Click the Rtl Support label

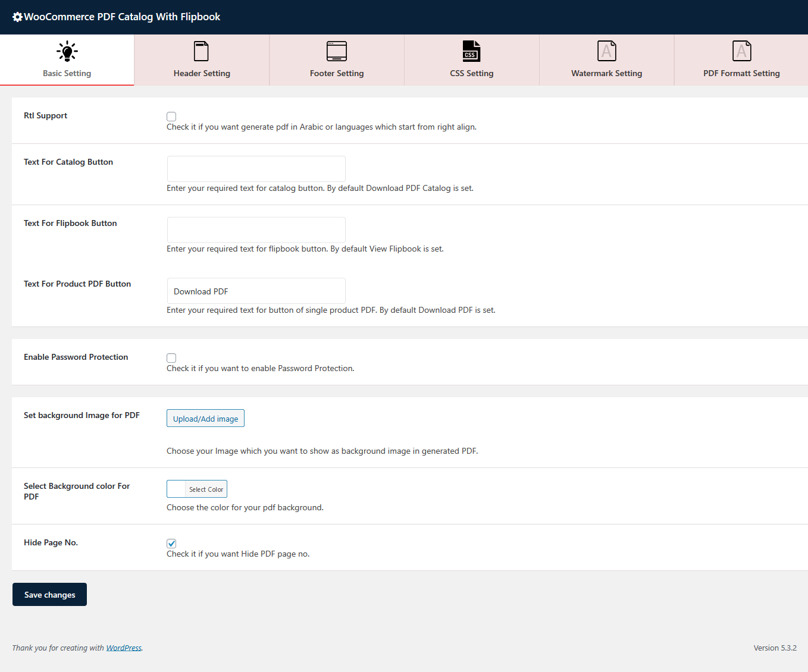pos(45,115)
